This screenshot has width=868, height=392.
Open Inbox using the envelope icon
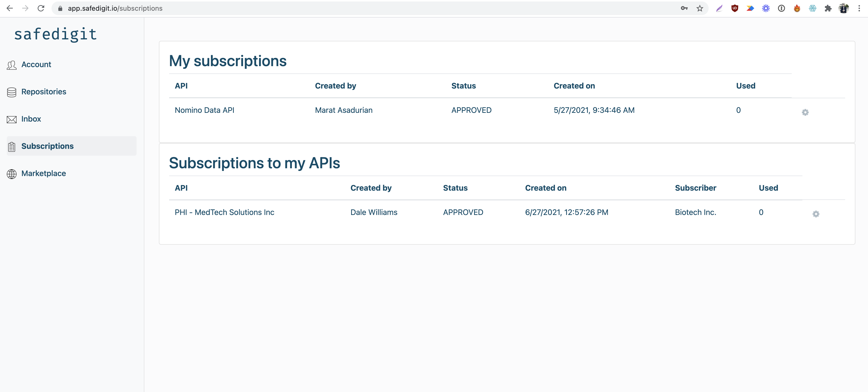12,119
